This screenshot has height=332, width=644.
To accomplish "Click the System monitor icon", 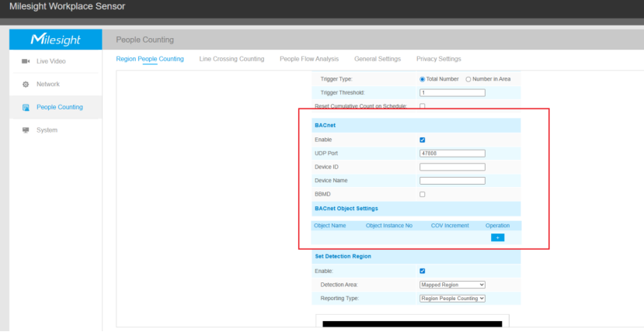I will (x=26, y=130).
